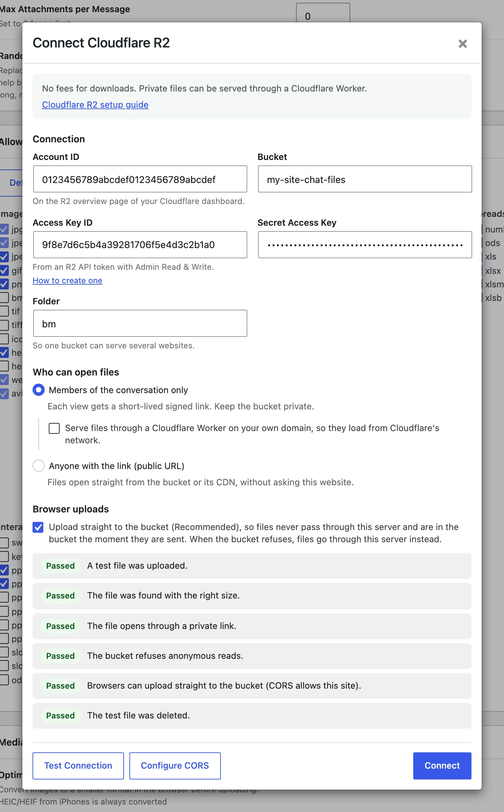Click the Access Key ID field
The image size is (504, 812).
140,245
